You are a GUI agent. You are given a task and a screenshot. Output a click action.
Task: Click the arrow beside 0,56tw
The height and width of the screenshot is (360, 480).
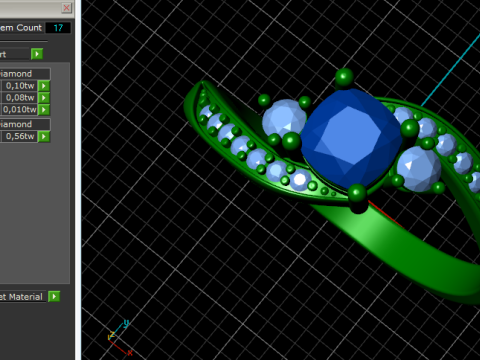[44, 136]
